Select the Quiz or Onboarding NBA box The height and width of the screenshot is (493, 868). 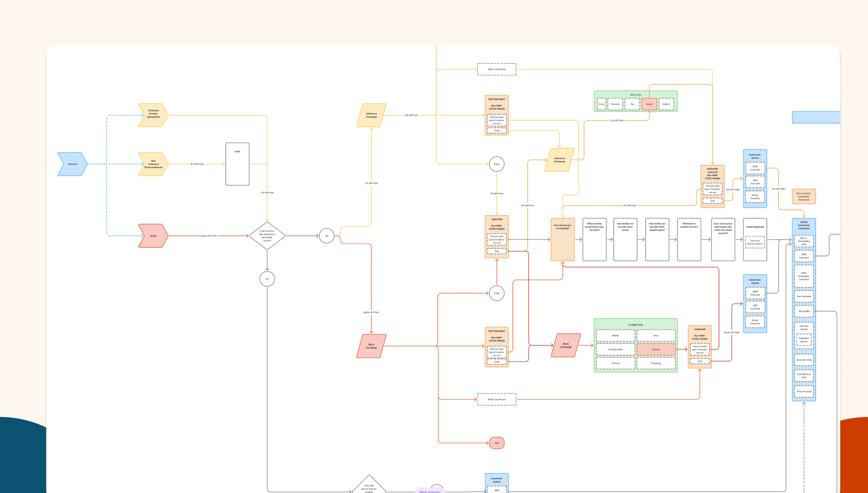click(x=804, y=241)
